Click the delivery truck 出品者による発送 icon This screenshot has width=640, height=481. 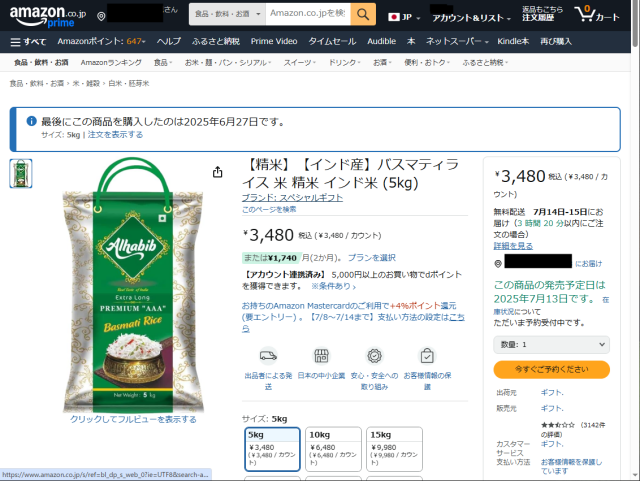tap(268, 356)
